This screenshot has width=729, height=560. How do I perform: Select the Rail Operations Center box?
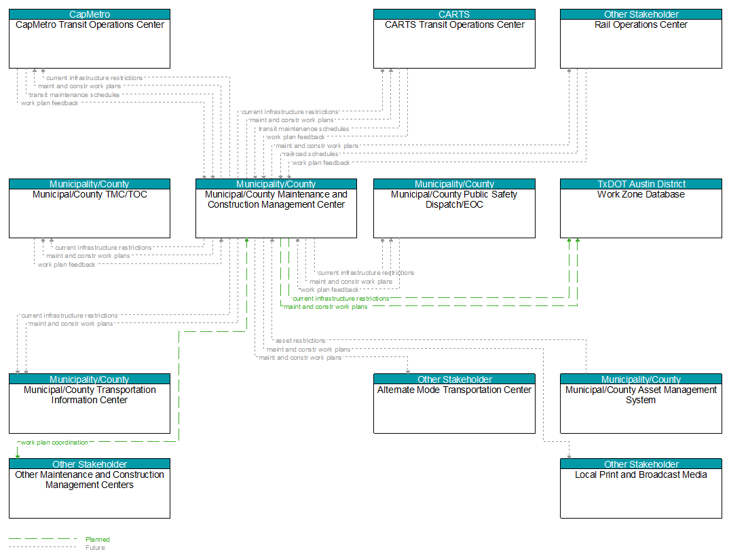pos(641,39)
